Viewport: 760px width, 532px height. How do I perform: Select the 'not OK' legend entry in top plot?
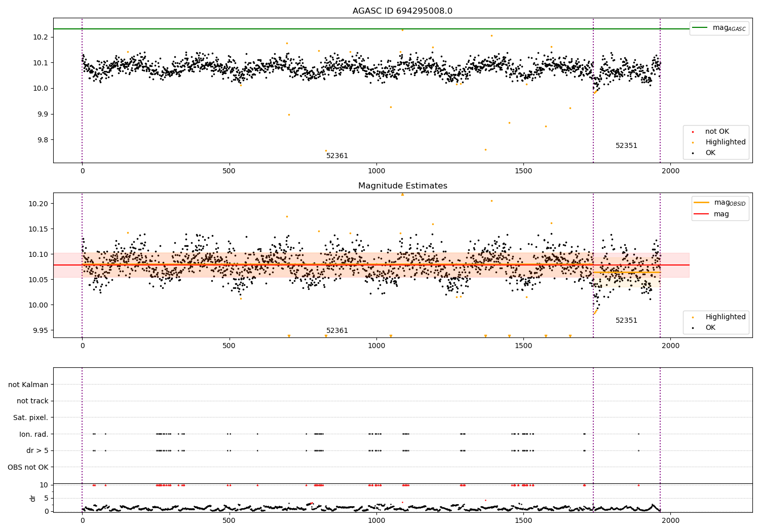click(x=716, y=132)
